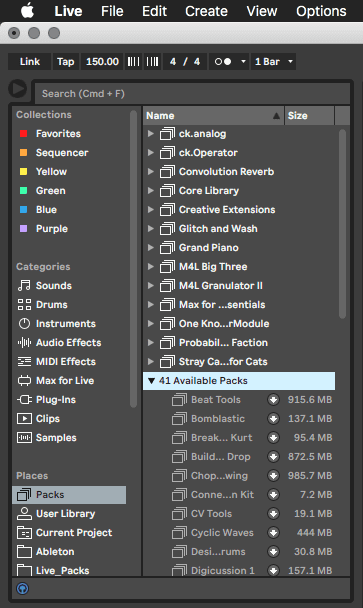
Task: Open the Create menu
Action: tap(206, 11)
